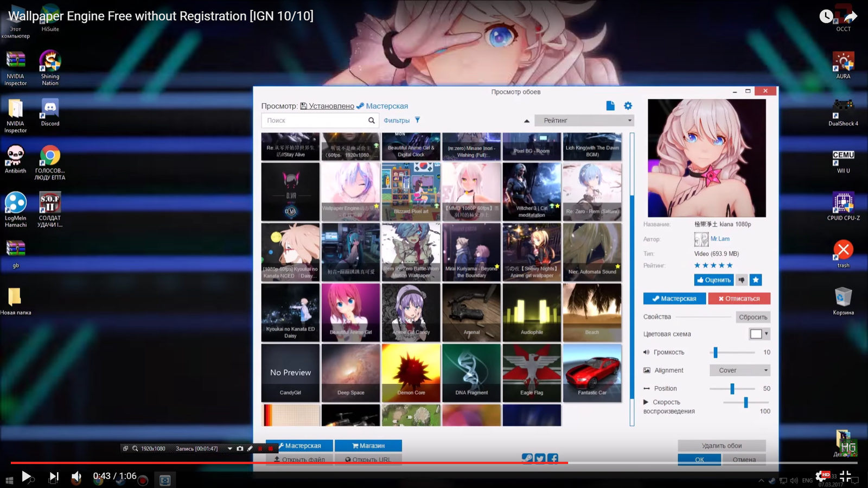Mute the video volume speaker

(x=76, y=477)
